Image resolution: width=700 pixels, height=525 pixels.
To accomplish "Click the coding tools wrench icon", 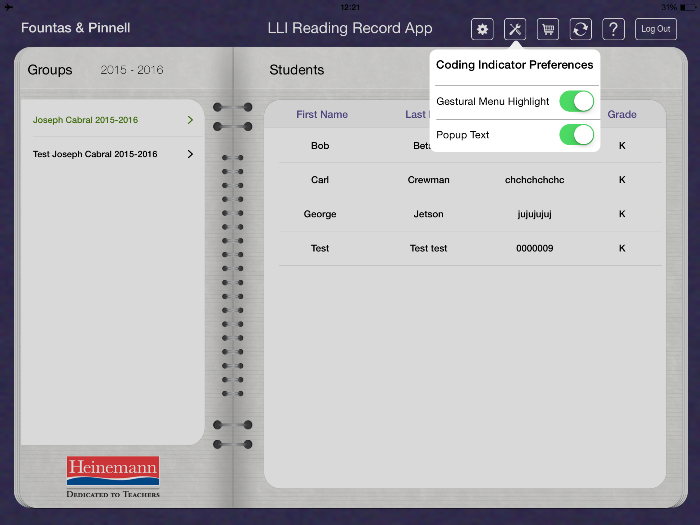I will [x=515, y=29].
